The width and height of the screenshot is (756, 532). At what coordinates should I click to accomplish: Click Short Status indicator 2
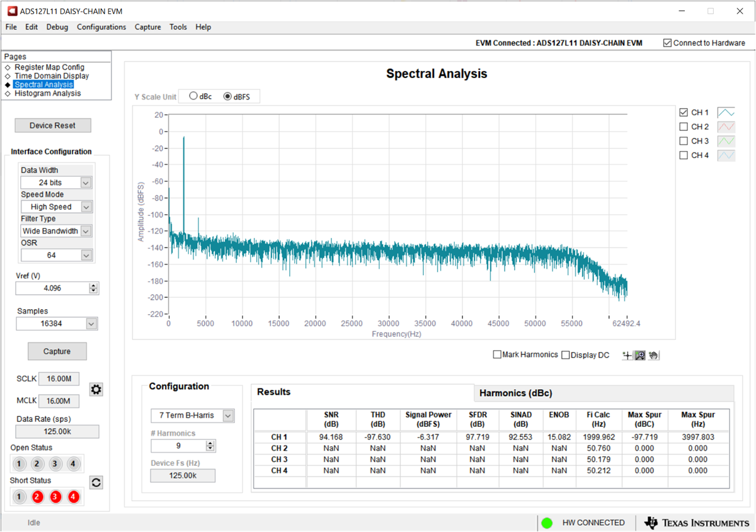tap(37, 497)
